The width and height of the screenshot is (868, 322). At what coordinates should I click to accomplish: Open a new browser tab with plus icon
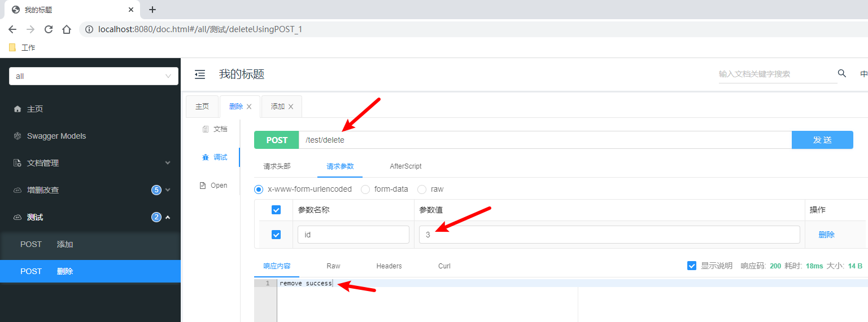coord(152,10)
